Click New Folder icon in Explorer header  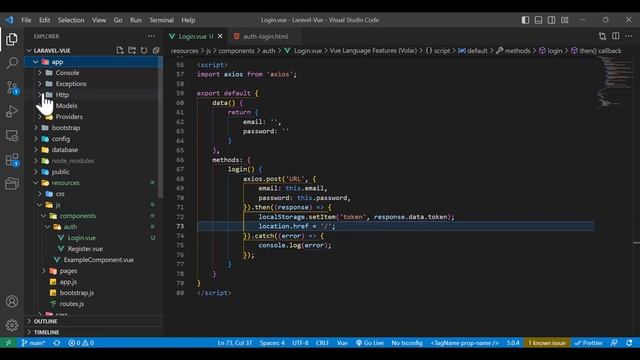point(132,50)
